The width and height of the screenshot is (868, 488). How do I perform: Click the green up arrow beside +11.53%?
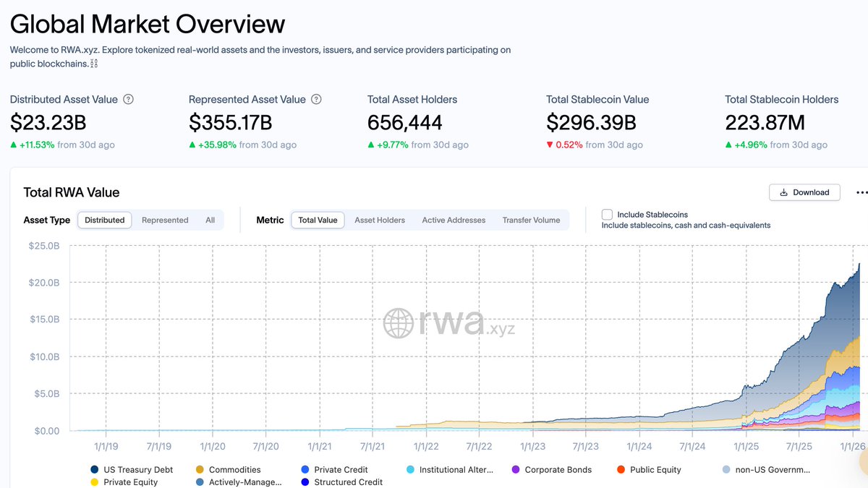coord(13,145)
